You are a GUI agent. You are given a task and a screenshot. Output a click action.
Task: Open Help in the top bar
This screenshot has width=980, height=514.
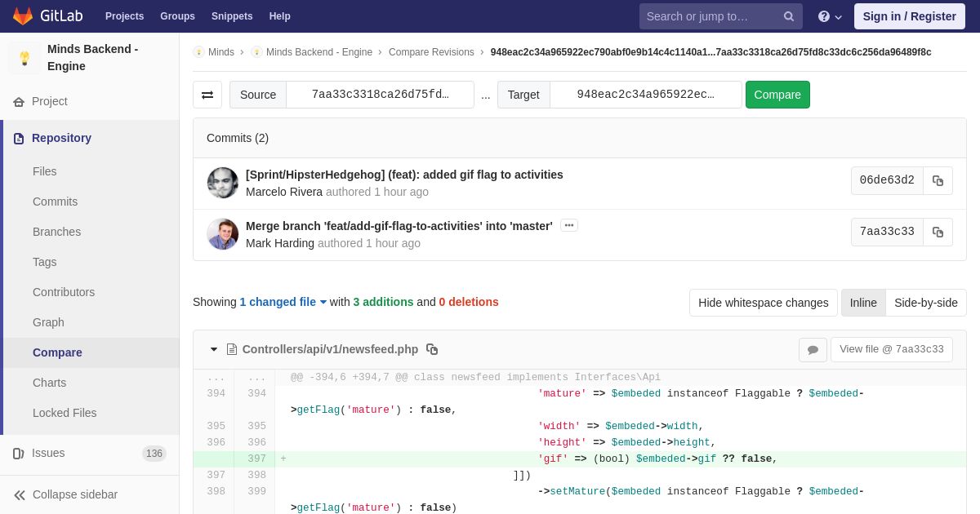[x=280, y=16]
